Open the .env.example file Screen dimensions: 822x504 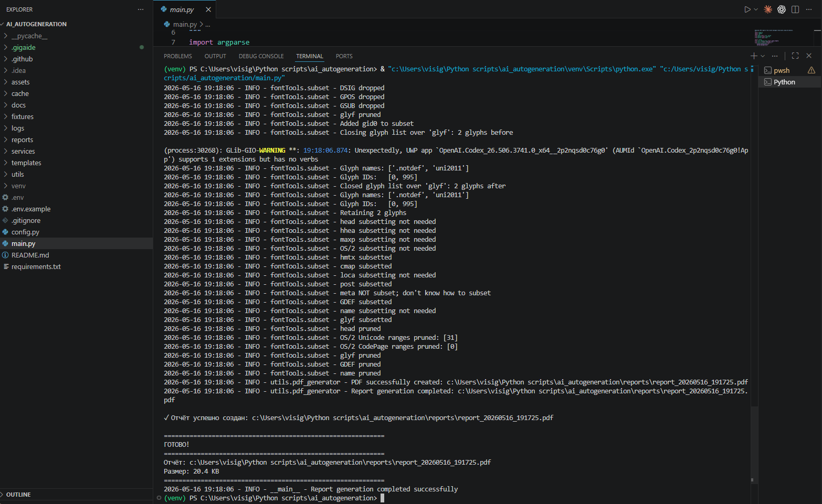click(x=76, y=209)
